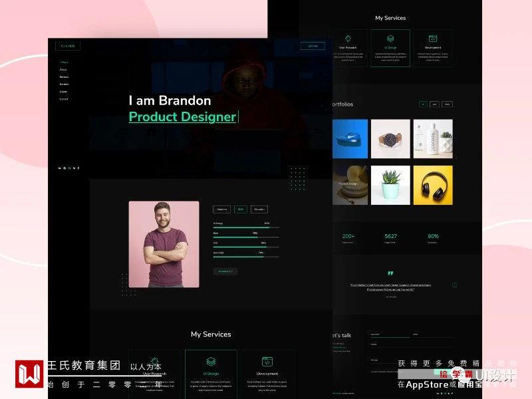Click the CIVIKO logo in the header
The height and width of the screenshot is (399, 532).
68,46
